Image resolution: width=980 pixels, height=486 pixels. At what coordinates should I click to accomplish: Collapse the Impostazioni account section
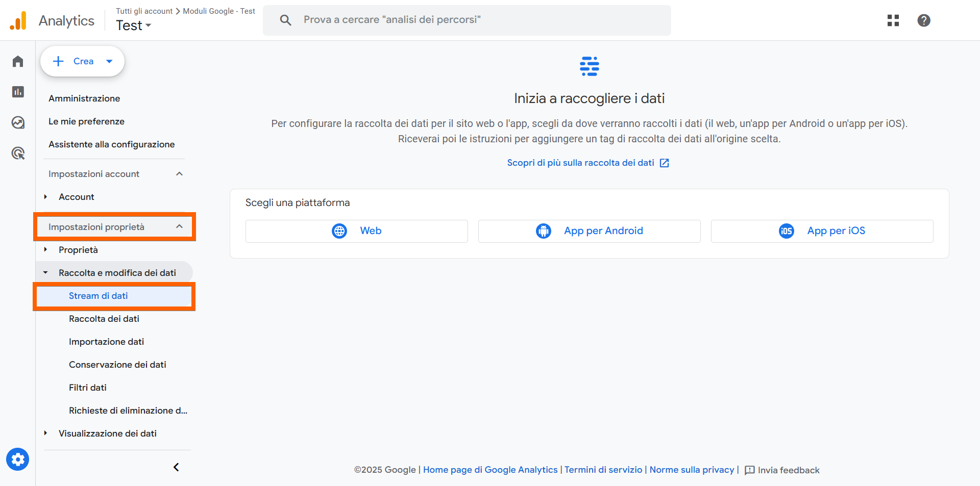click(x=179, y=173)
